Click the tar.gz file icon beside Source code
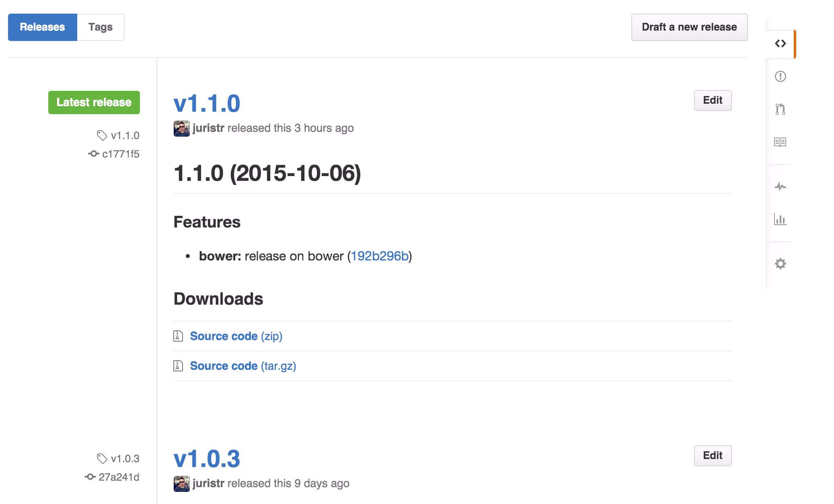 (178, 366)
